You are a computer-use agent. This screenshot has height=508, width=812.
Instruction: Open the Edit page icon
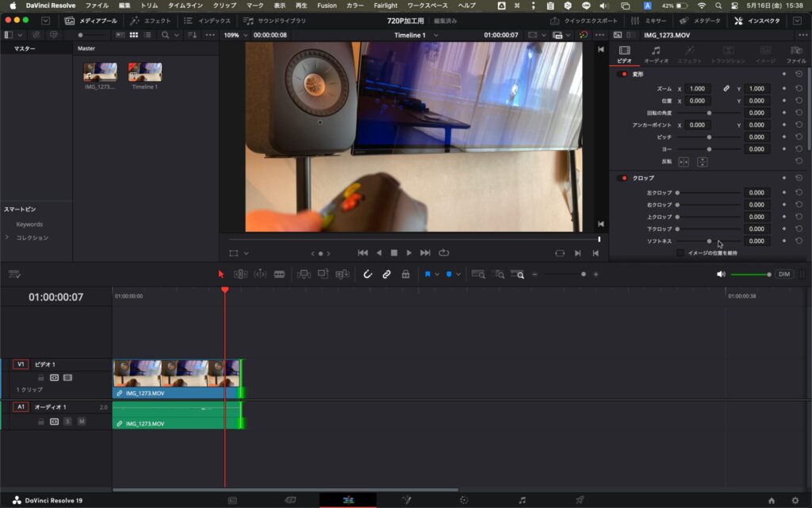tap(348, 500)
